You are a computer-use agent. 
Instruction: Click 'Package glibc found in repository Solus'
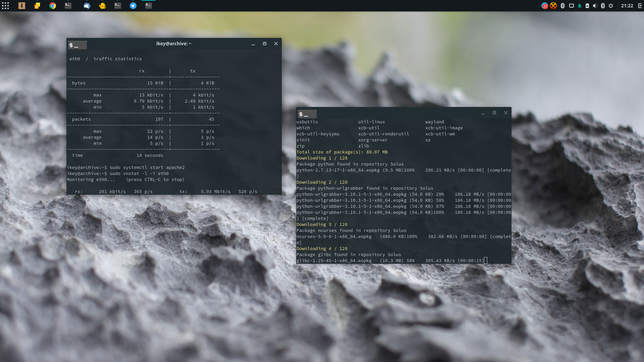tap(349, 255)
